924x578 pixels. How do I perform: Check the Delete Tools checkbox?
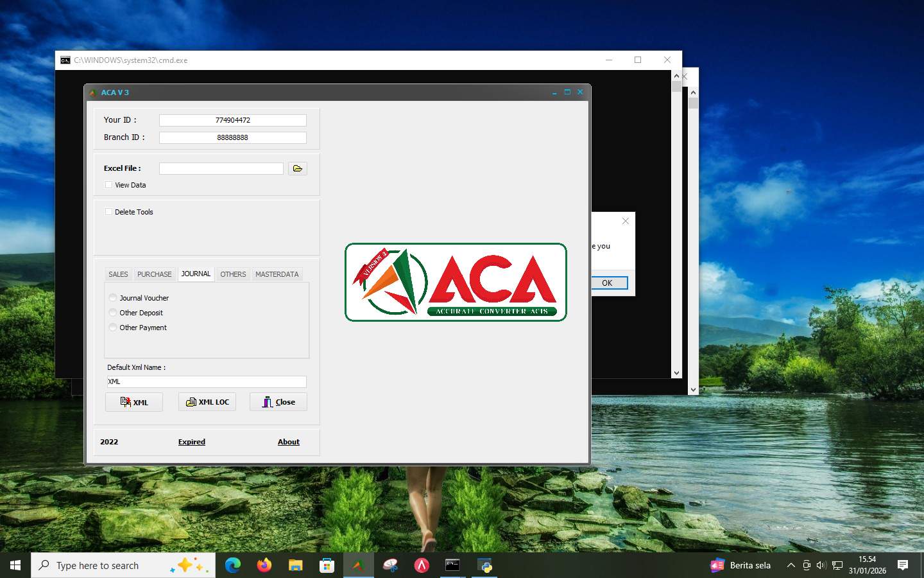click(108, 211)
